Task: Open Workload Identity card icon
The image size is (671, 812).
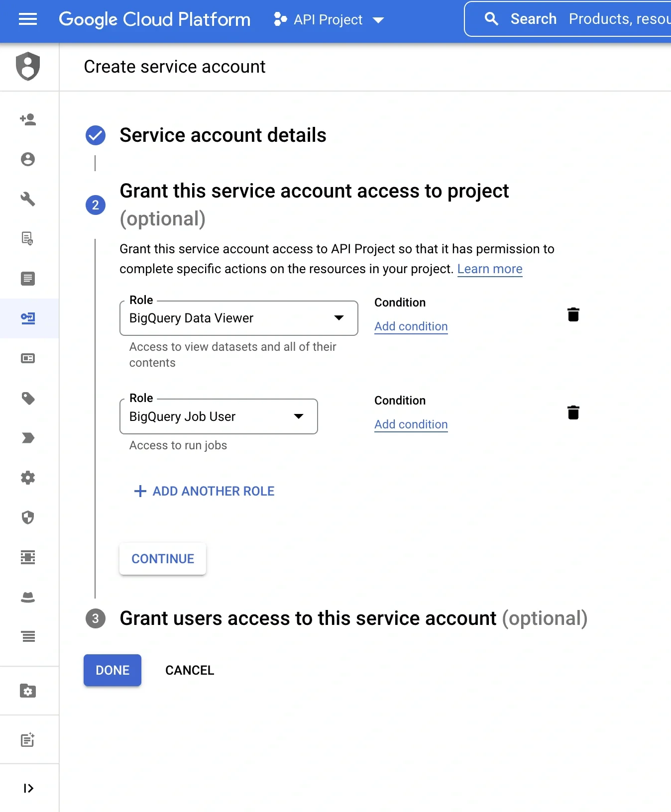Action: coord(28,358)
